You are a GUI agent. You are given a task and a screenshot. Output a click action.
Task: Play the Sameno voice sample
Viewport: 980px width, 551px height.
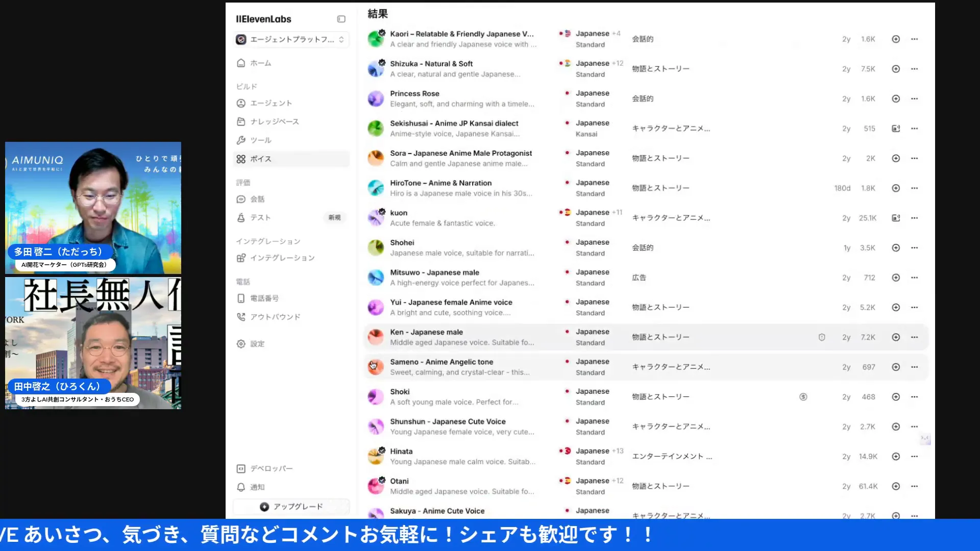coord(376,366)
